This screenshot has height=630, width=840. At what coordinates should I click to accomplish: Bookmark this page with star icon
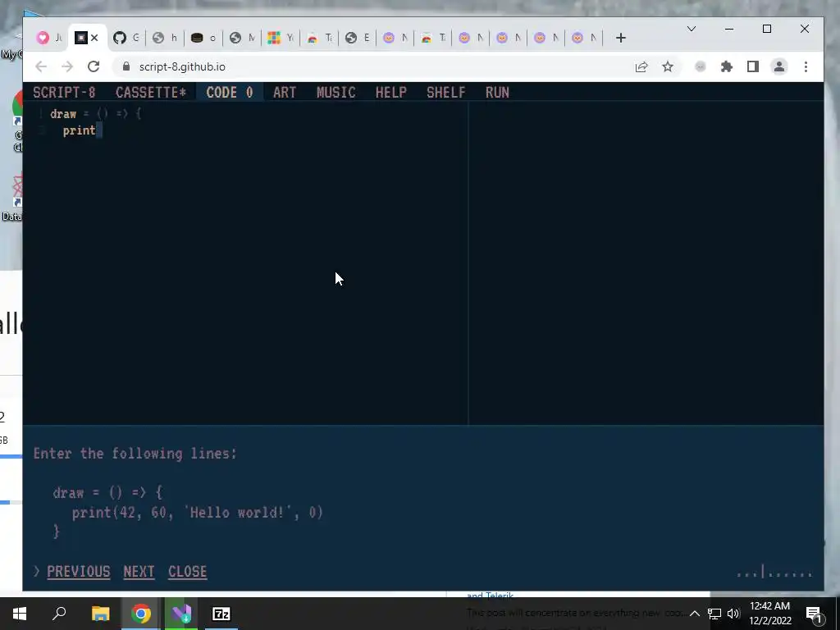pyautogui.click(x=668, y=66)
